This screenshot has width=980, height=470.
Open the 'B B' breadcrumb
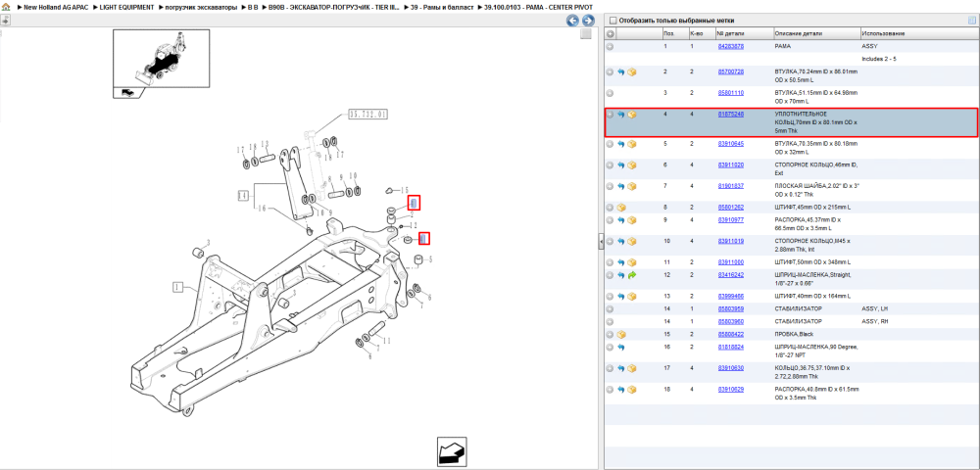(253, 7)
